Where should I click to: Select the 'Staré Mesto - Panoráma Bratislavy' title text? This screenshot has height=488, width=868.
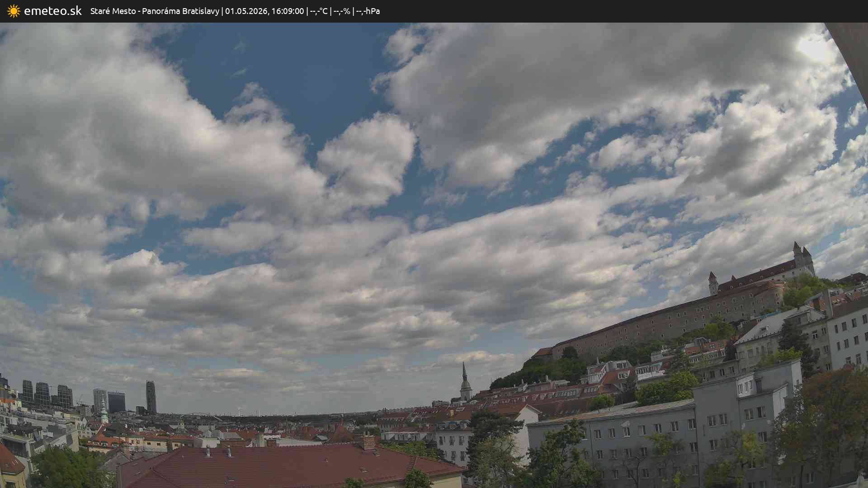point(155,11)
